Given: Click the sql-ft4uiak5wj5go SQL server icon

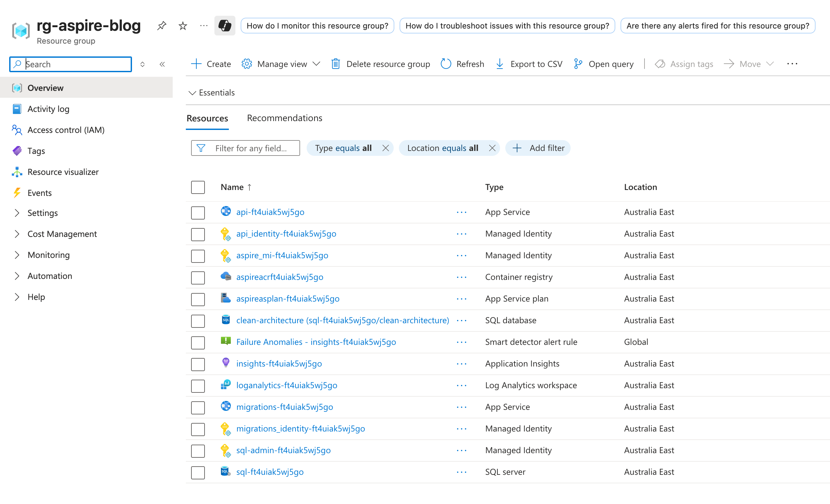Looking at the screenshot, I should point(226,471).
